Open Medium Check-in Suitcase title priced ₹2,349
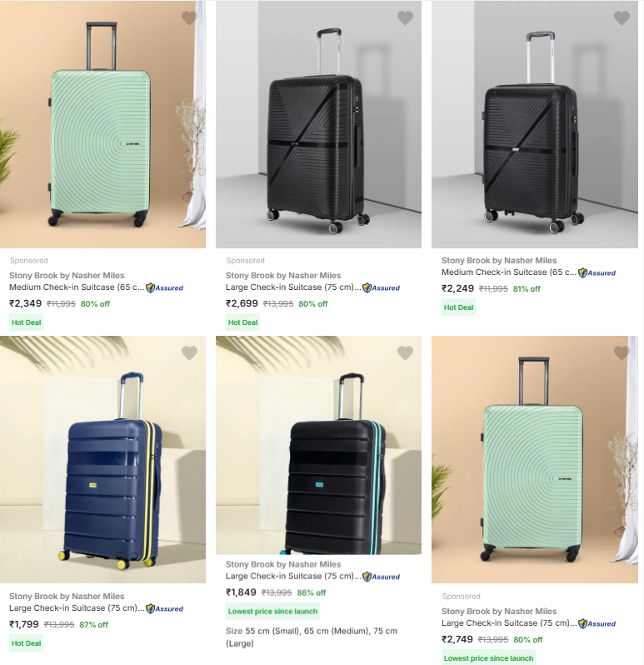Screen dimensions: 644x665 (75, 287)
